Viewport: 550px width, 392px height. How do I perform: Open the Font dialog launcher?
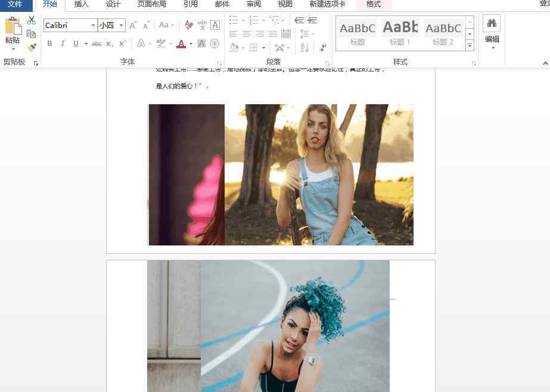pyautogui.click(x=219, y=64)
